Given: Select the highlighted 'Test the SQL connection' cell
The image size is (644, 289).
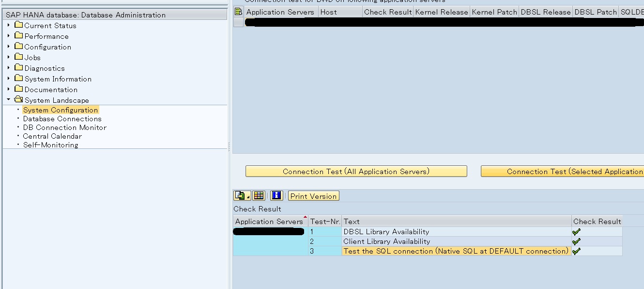Looking at the screenshot, I should [457, 251].
